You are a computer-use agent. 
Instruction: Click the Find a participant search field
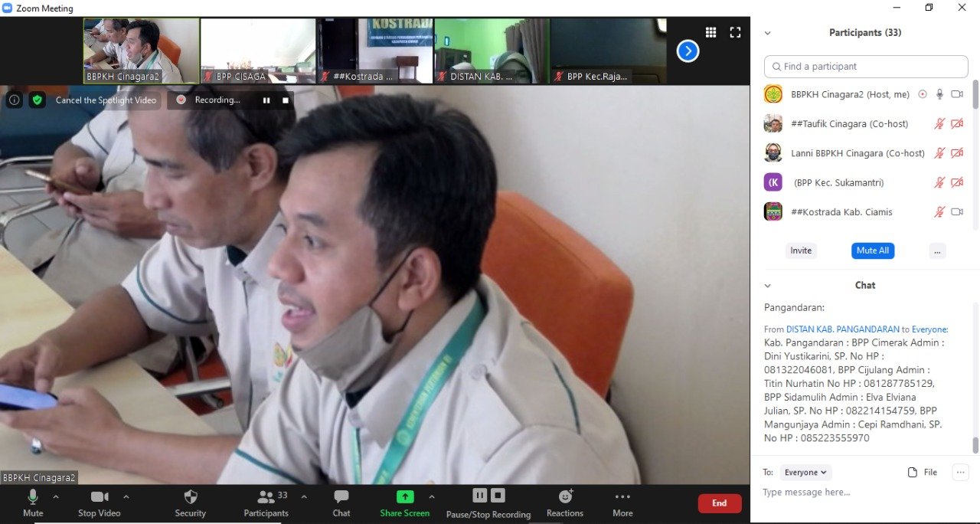pyautogui.click(x=866, y=67)
